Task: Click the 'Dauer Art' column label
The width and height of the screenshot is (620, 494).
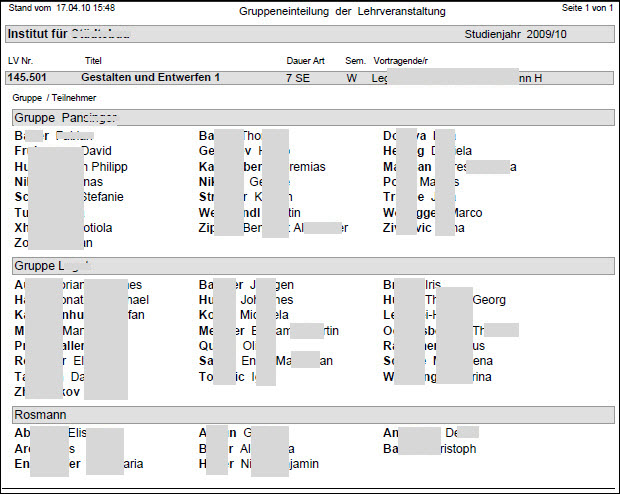Action: click(305, 61)
